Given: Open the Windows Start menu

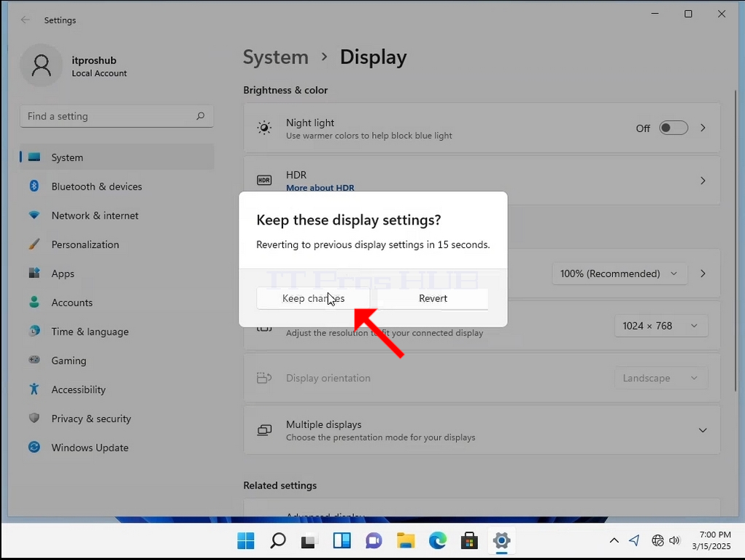Looking at the screenshot, I should click(x=246, y=540).
